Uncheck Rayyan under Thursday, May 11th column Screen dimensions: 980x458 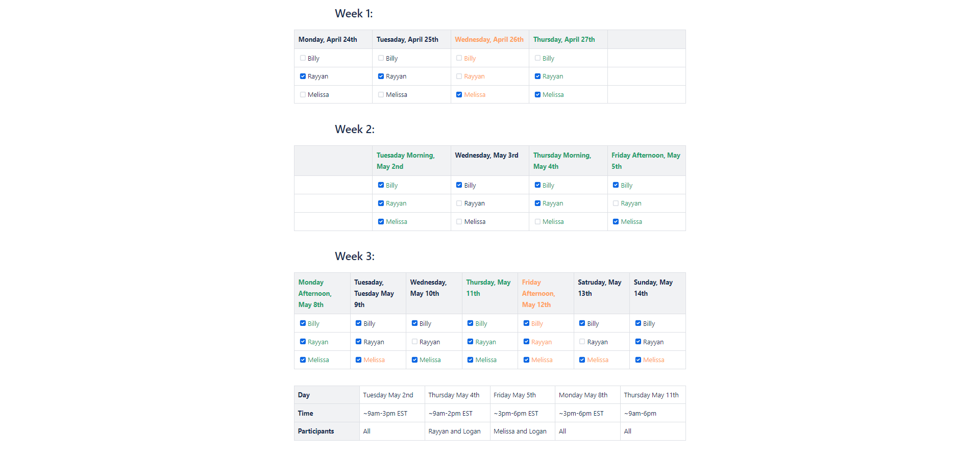pyautogui.click(x=470, y=342)
